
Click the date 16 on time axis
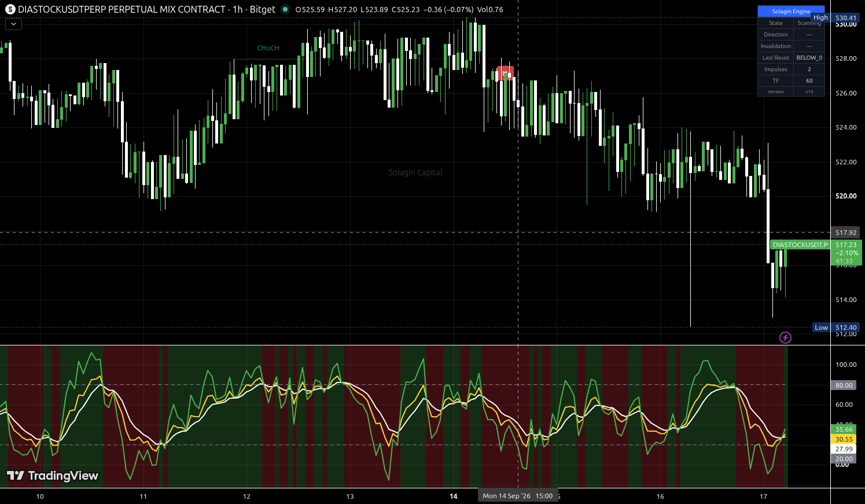[x=660, y=496]
